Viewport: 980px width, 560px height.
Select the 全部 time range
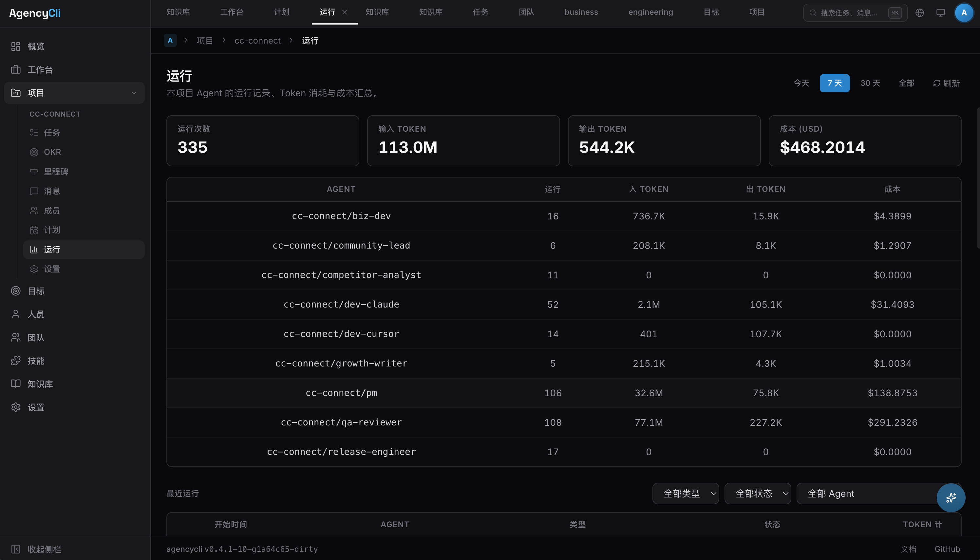[906, 83]
